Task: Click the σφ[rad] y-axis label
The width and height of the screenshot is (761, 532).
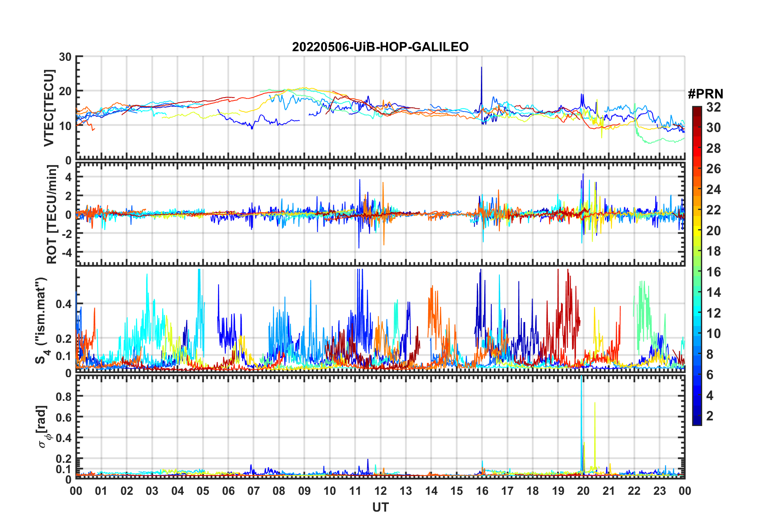Action: click(42, 426)
